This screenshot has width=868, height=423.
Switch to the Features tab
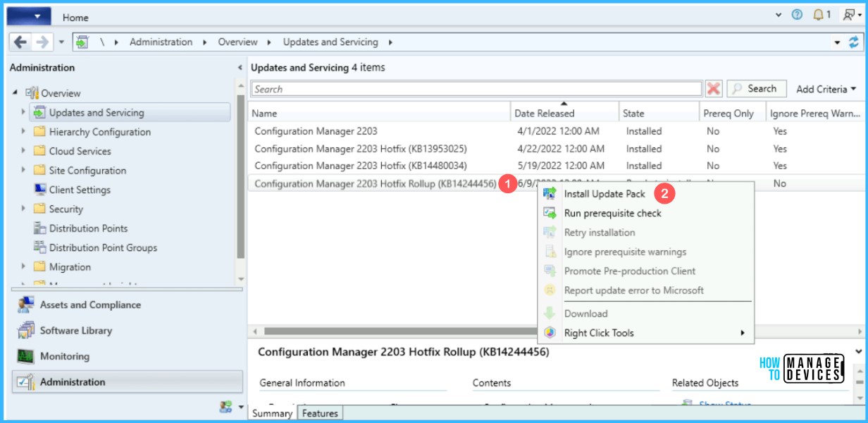click(x=321, y=414)
